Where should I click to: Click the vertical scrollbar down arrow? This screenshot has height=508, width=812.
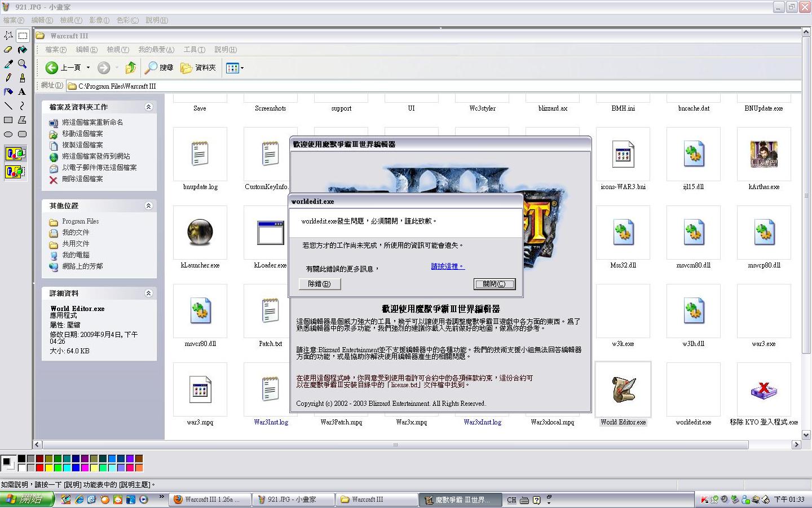tap(806, 435)
